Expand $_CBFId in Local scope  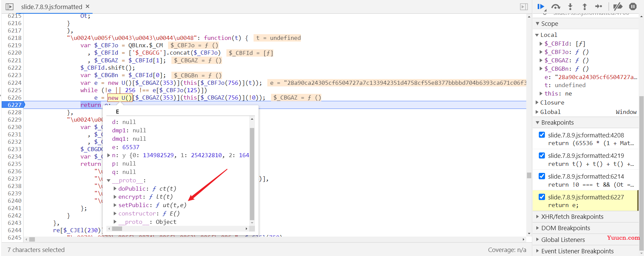click(541, 44)
